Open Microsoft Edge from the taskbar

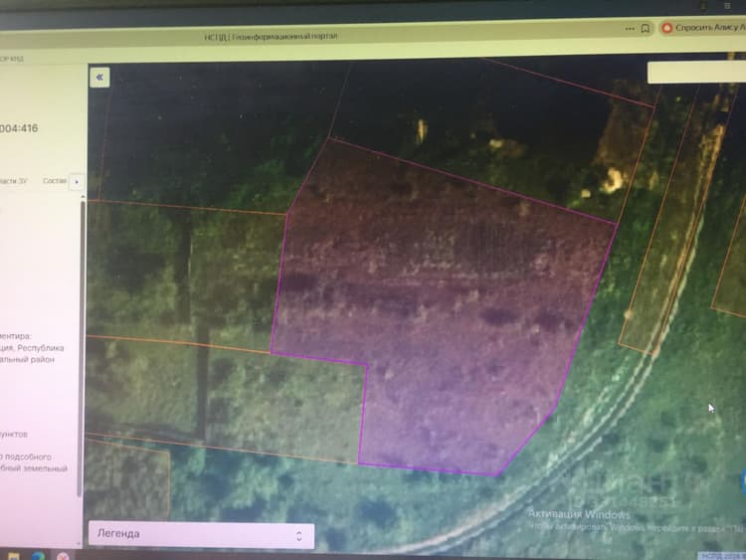(38, 556)
